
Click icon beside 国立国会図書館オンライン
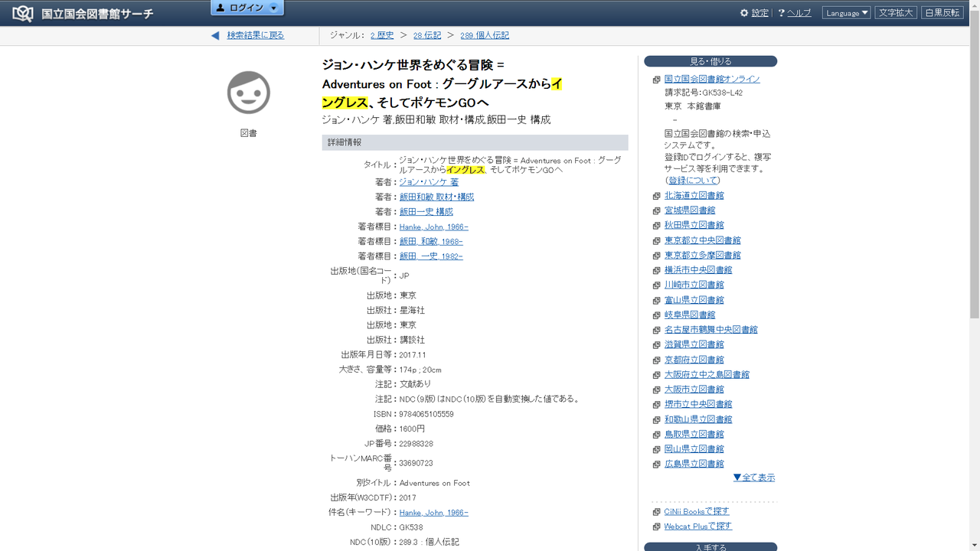tap(656, 80)
